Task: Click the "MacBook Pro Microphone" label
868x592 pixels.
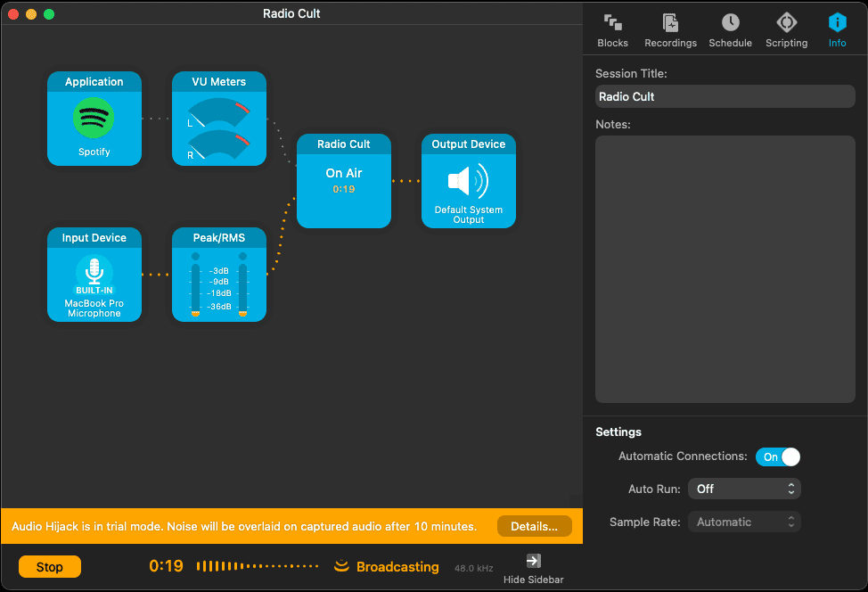Action: pyautogui.click(x=94, y=308)
